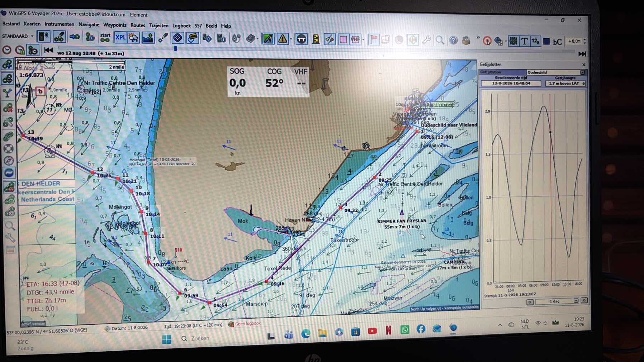The image size is (644, 362).
Task: Expand the toolbar overflow chevron
Action: click(x=478, y=38)
